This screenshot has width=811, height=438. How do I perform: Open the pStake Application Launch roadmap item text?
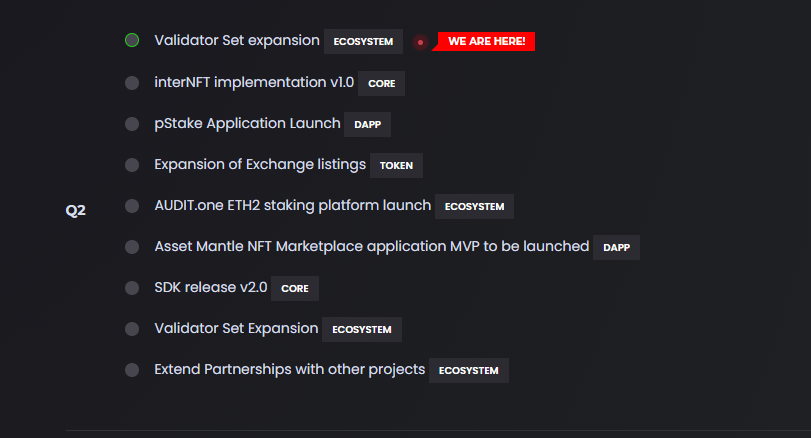pyautogui.click(x=247, y=124)
